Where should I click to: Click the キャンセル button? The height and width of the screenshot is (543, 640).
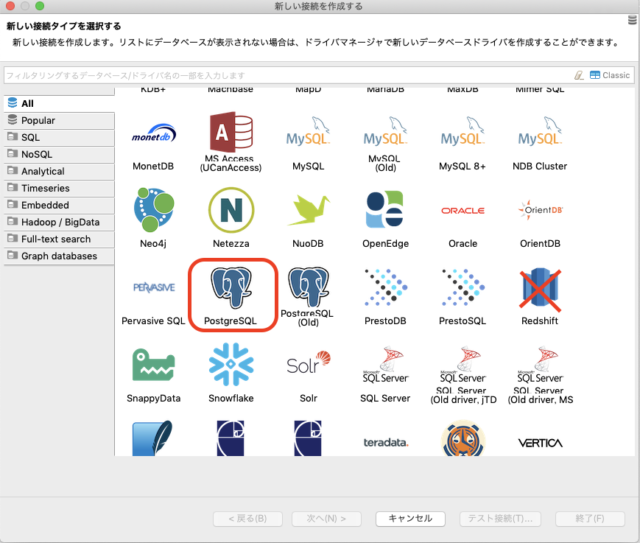pos(410,519)
